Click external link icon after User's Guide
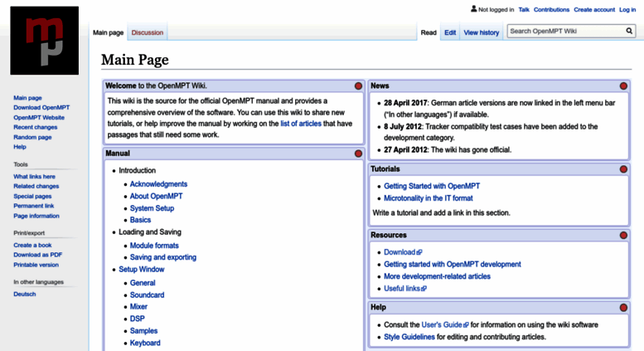Screen dimensions: 644x351 click(466, 324)
